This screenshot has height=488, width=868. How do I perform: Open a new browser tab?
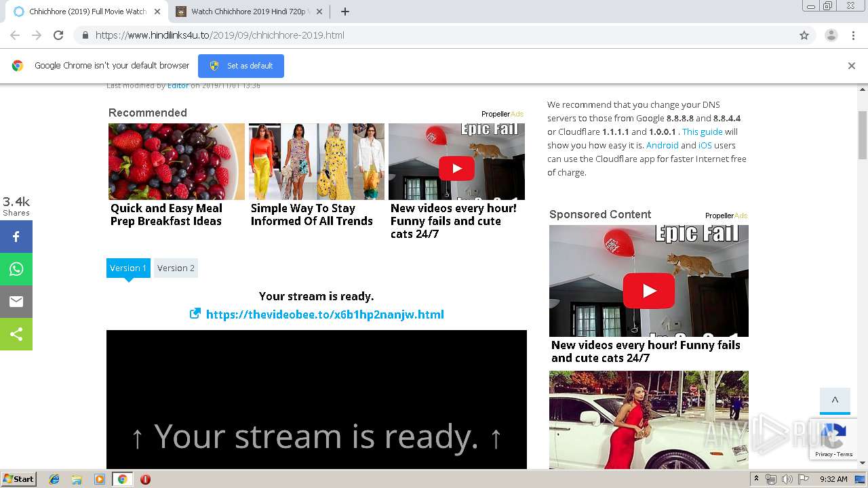[x=344, y=12]
